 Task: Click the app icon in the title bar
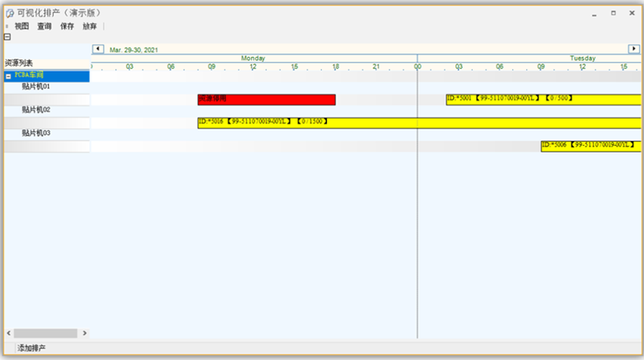(x=10, y=13)
